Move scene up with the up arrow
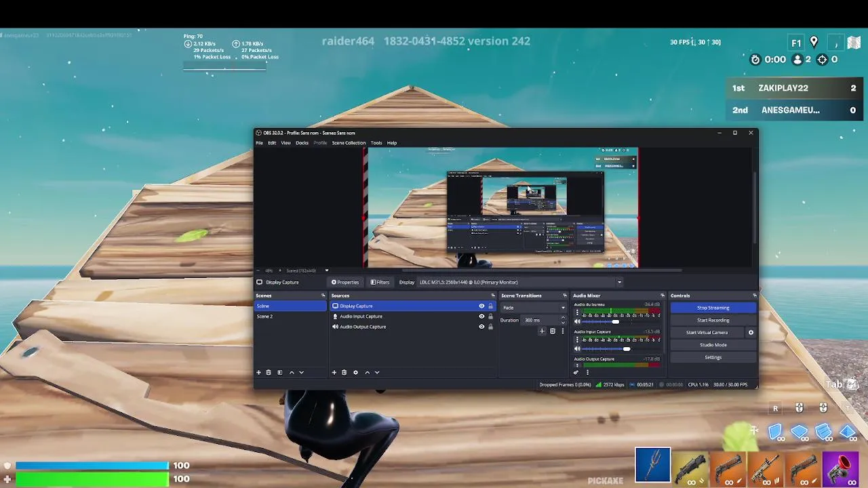Image resolution: width=868 pixels, height=488 pixels. pyautogui.click(x=292, y=372)
